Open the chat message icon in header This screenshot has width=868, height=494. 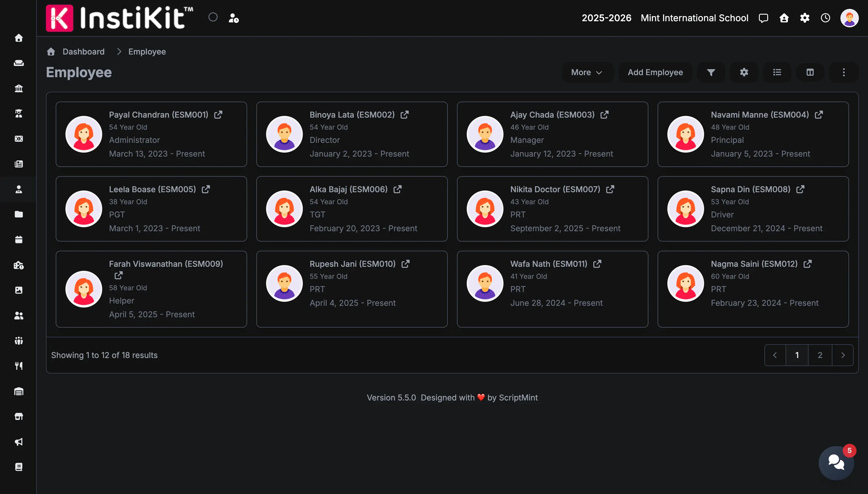pos(764,18)
